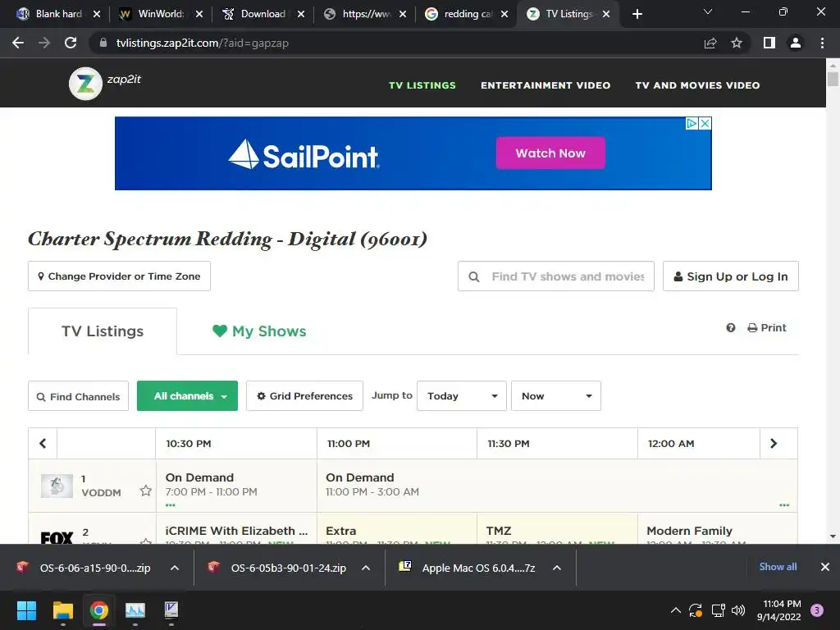Open File Explorer from taskbar
This screenshot has width=840, height=630.
coord(62,610)
